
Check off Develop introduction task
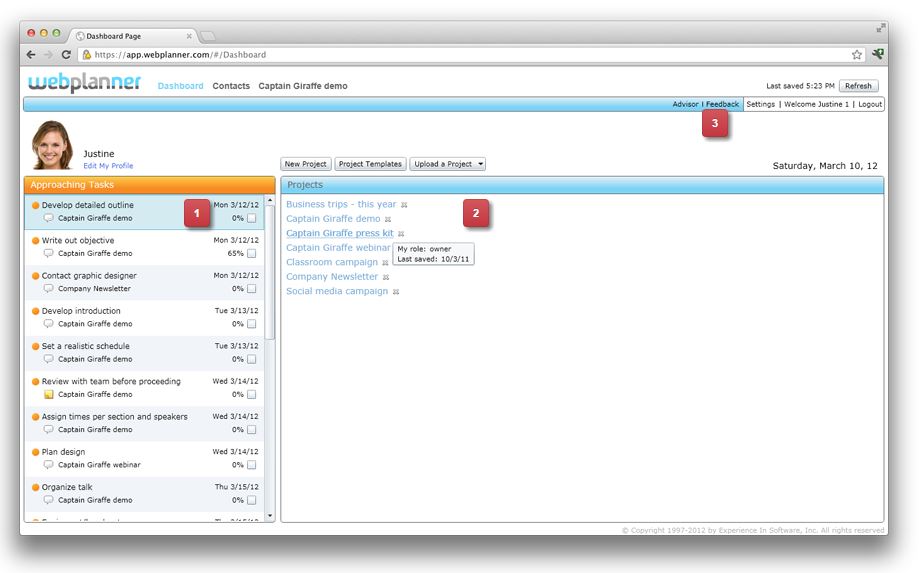tap(251, 324)
